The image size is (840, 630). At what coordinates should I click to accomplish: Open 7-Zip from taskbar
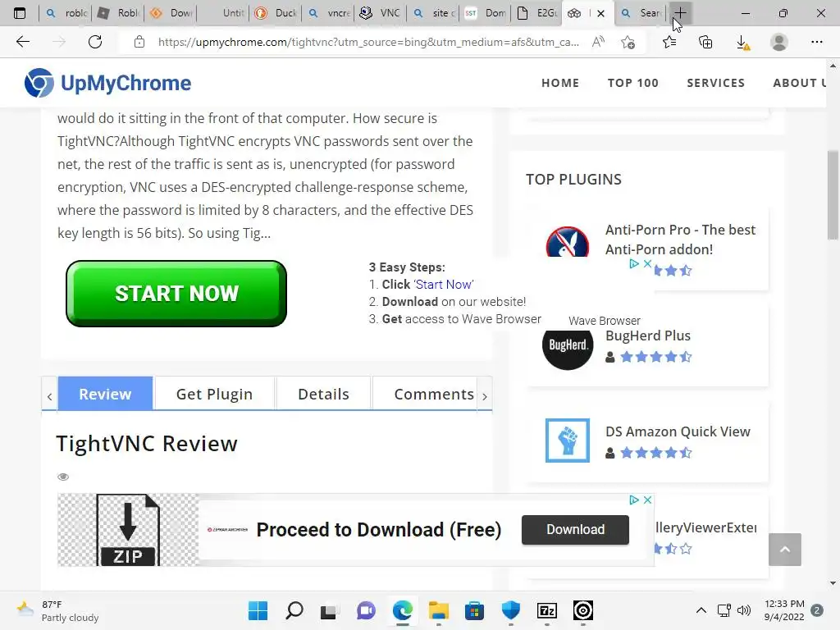[x=547, y=610]
